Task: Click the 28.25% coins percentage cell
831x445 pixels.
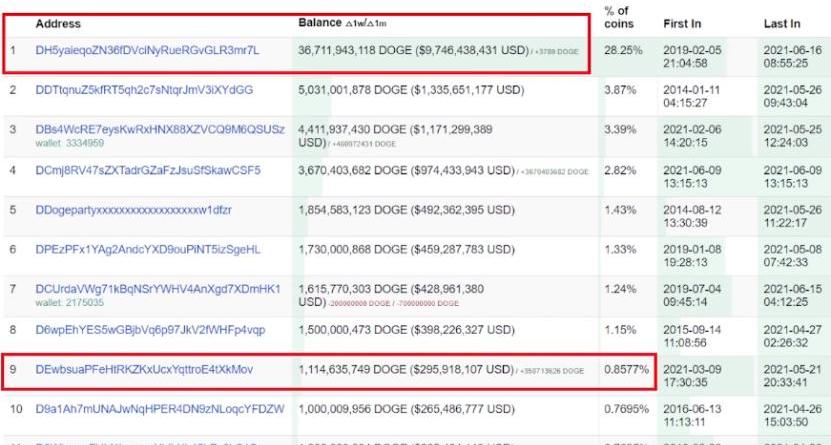Action: click(x=620, y=49)
